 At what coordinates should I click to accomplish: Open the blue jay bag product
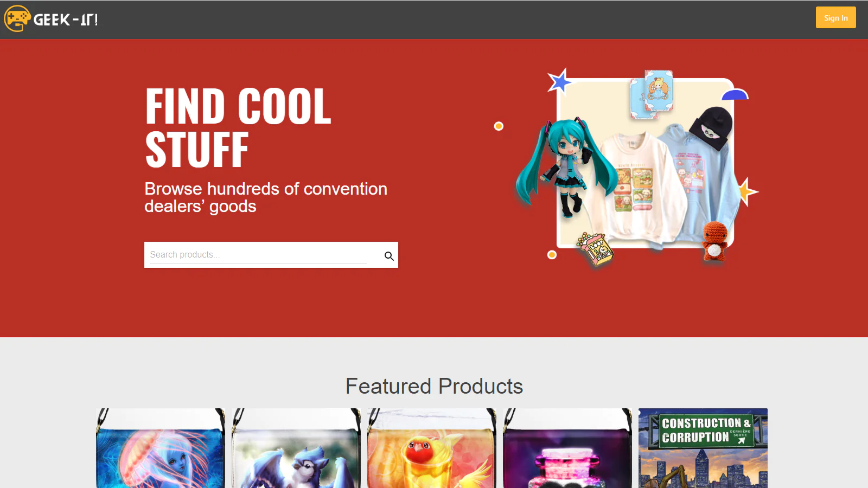coord(296,448)
